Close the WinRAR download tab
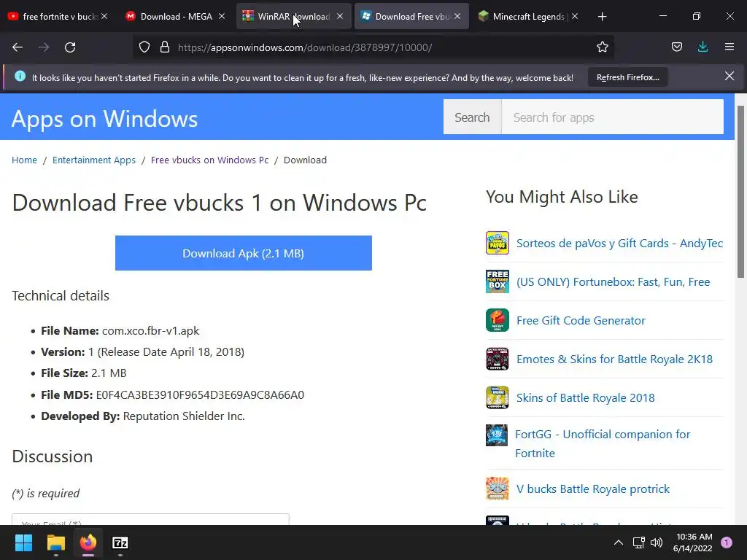 coord(340,16)
